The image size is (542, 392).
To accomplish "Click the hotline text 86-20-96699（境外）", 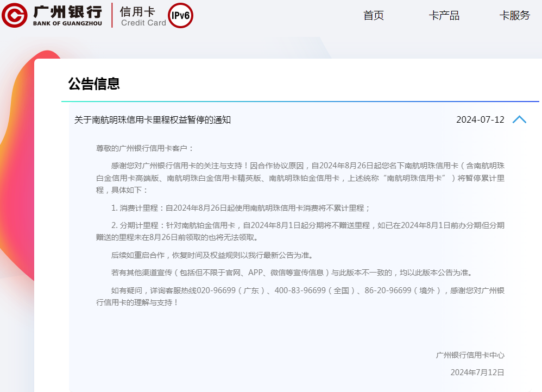I will (403, 290).
